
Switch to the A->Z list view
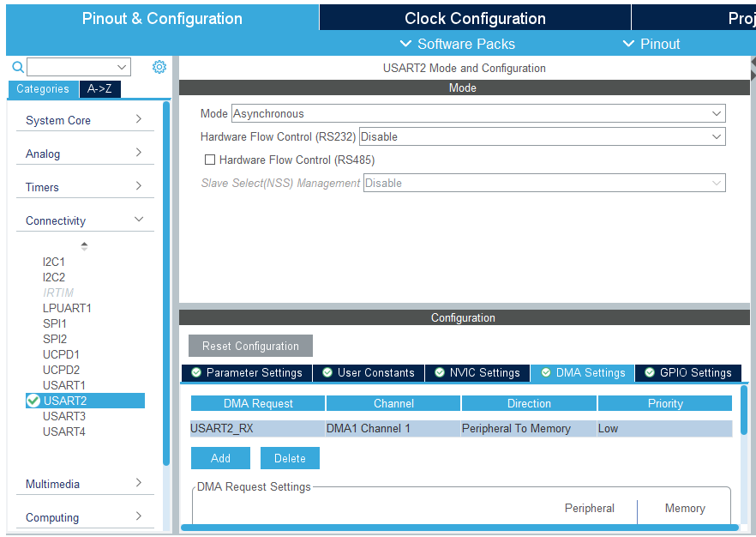(99, 89)
